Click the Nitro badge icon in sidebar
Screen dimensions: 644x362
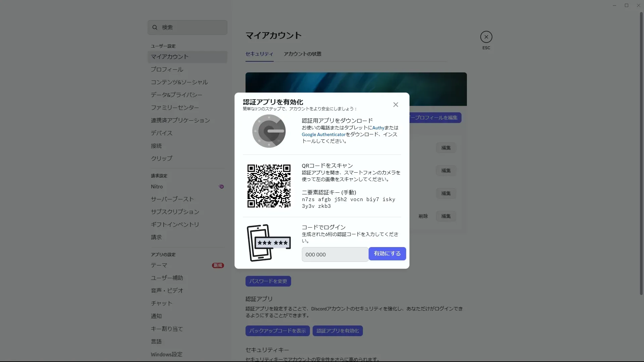[221, 187]
